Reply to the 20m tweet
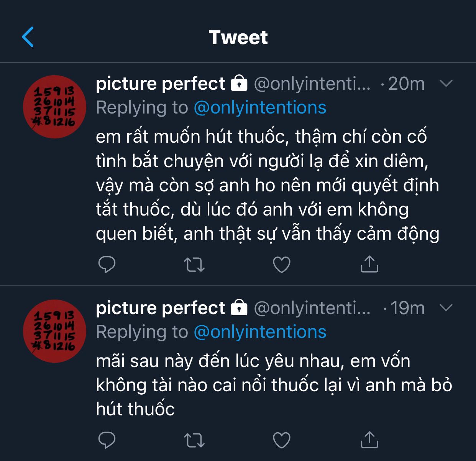476x461 pixels. 107,264
